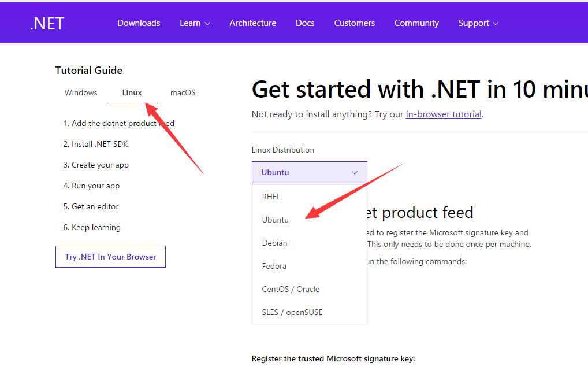Open the Architecture nav item
This screenshot has width=588, height=370.
[x=253, y=23]
